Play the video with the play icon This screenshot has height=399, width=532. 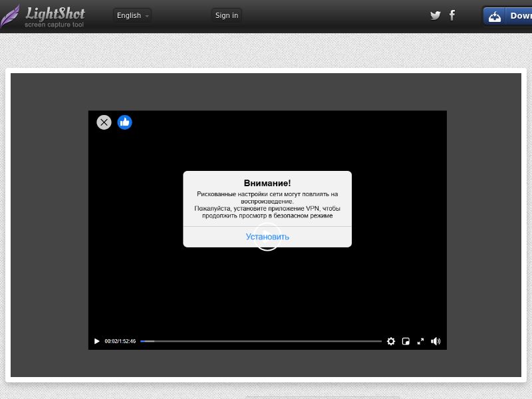[x=96, y=341]
